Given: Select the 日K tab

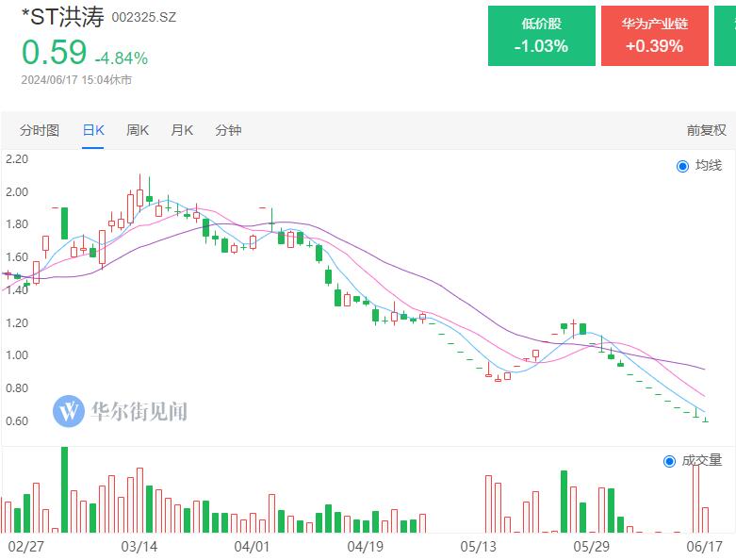Looking at the screenshot, I should (93, 130).
